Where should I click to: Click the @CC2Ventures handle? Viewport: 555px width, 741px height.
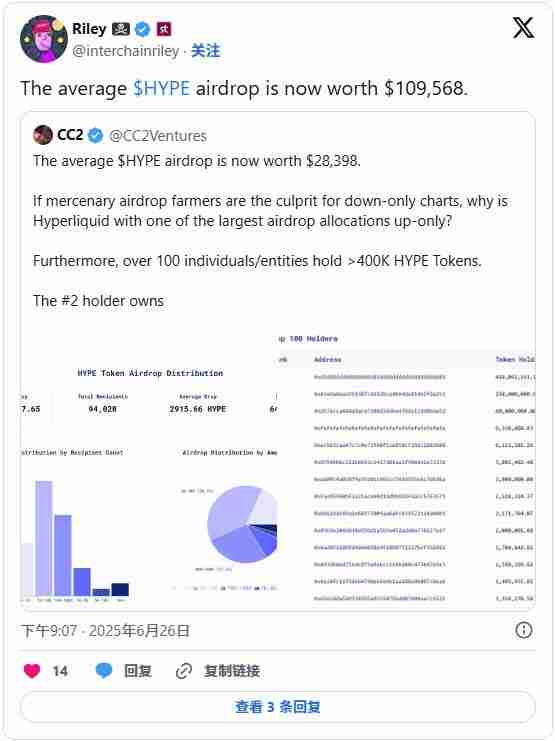point(158,136)
